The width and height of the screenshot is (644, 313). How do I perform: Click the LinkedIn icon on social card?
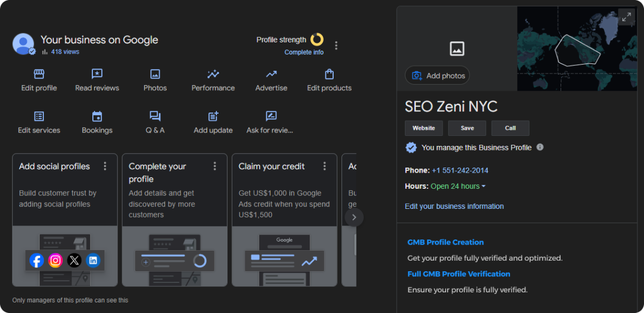93,260
